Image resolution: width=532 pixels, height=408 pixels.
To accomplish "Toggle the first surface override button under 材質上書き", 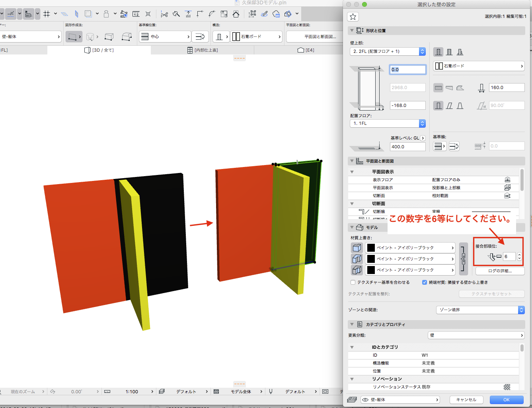I will point(357,248).
